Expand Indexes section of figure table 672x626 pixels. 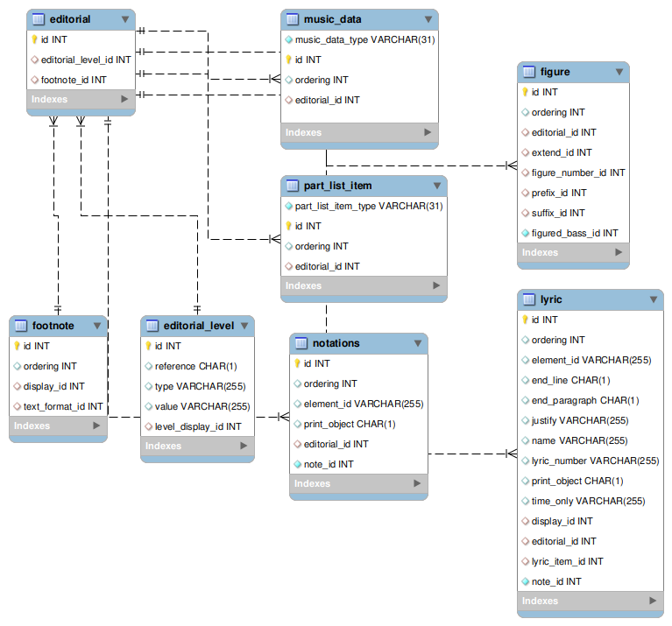point(619,253)
